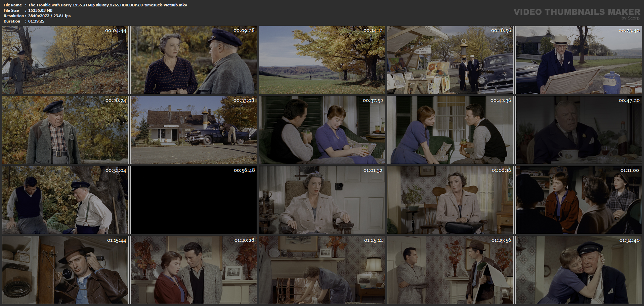Pick the thumbnail marked 01:11:00
This screenshot has width=644, height=306.
[x=578, y=200]
